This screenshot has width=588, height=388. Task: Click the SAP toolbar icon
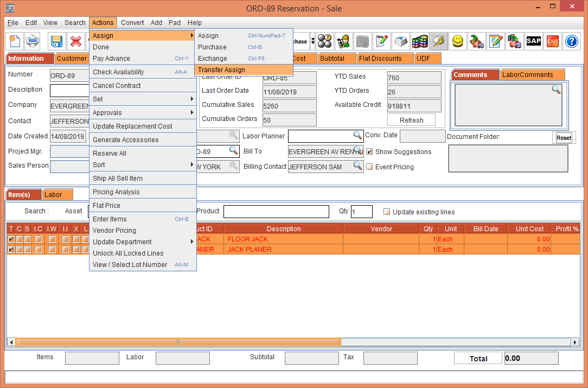pyautogui.click(x=533, y=41)
